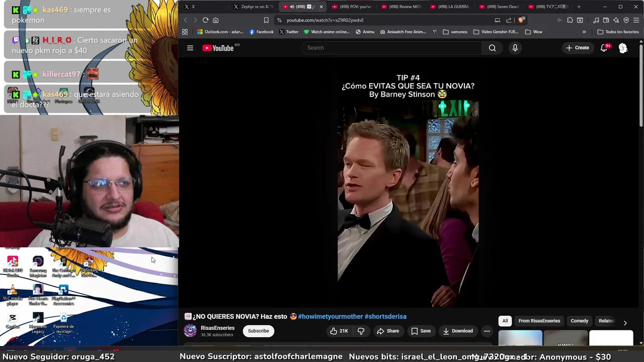Image resolution: width=644 pixels, height=362 pixels.
Task: Switch to the Review MON tab
Action: pos(401,7)
